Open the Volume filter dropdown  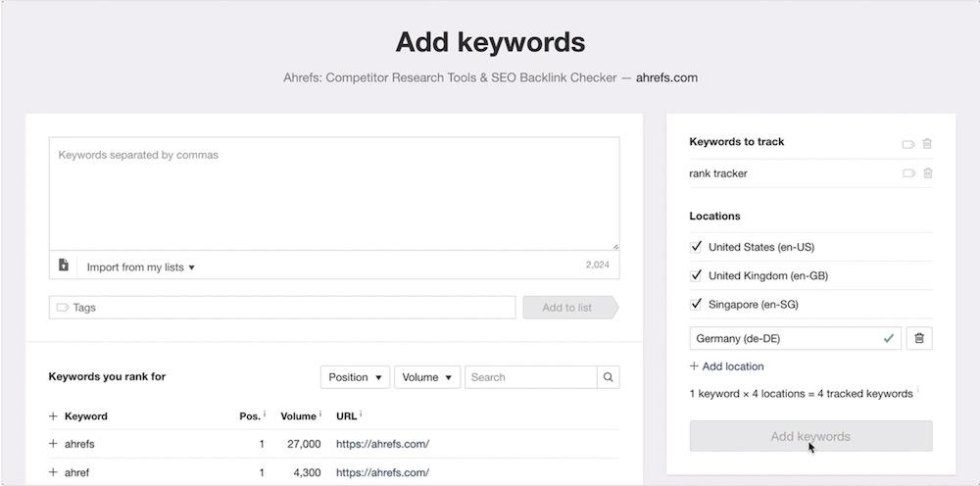(x=427, y=377)
